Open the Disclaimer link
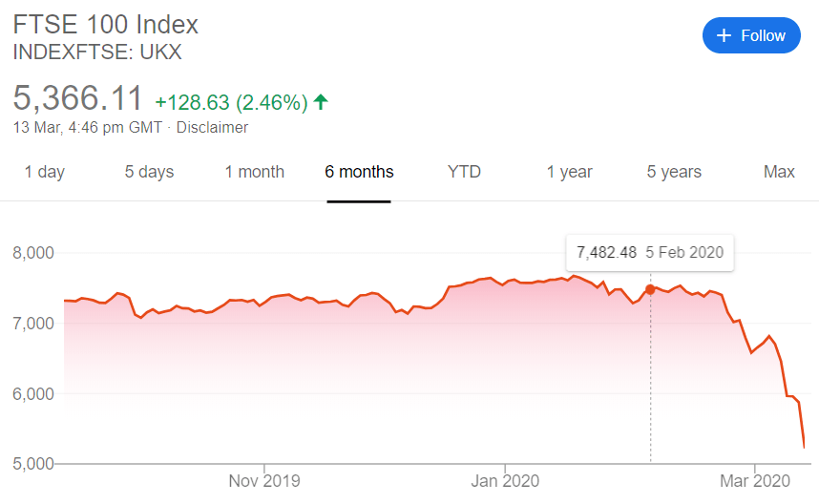Viewport: 819px width, 504px height. [212, 127]
